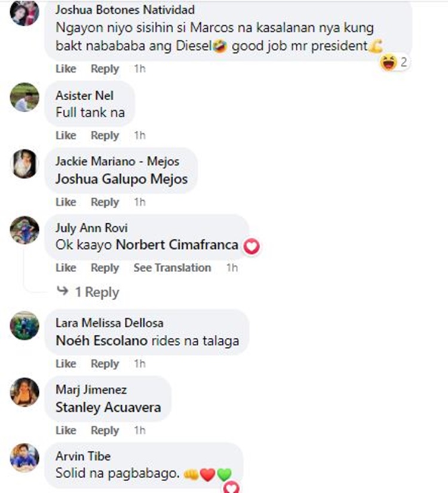The width and height of the screenshot is (448, 493).
Task: Reply to Joshua Botones Natividad's comment
Action: 105,69
